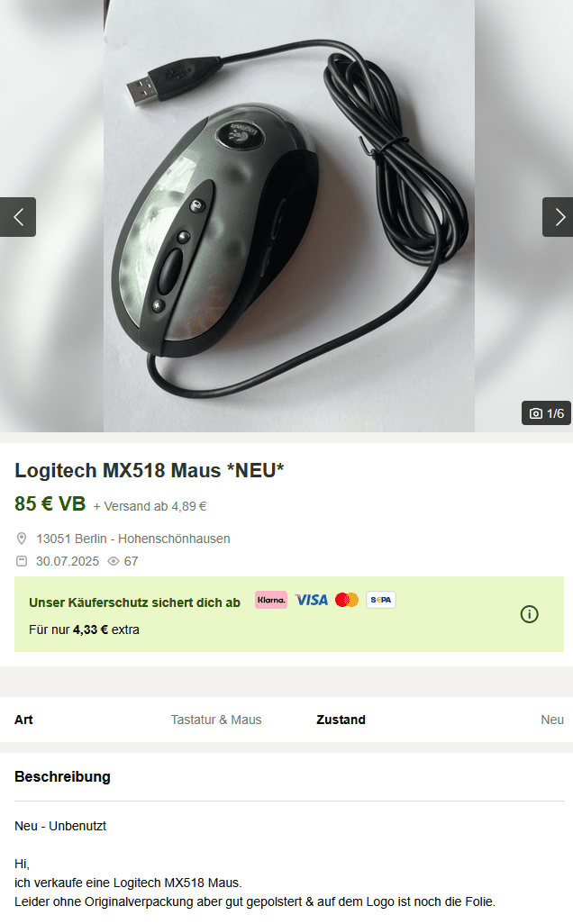Screen dimensions: 573x924
Task: Click the Beschreibung heading
Action: (62, 776)
